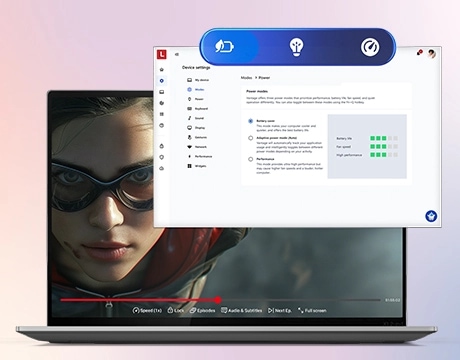Click the speedometer performance icon in blue pill
460x360 pixels.
click(x=370, y=47)
